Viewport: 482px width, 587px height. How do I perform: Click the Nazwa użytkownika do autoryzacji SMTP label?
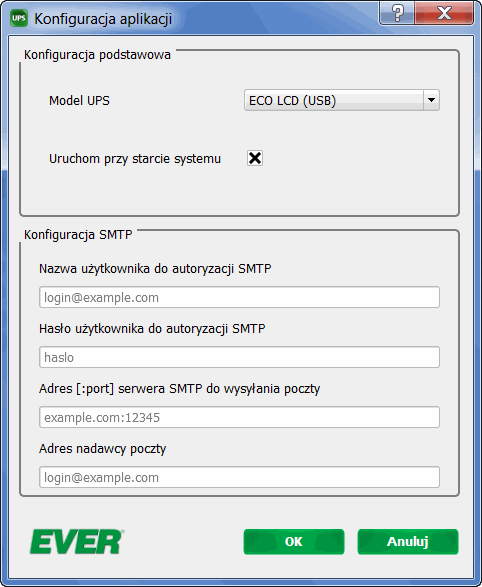[x=155, y=269]
